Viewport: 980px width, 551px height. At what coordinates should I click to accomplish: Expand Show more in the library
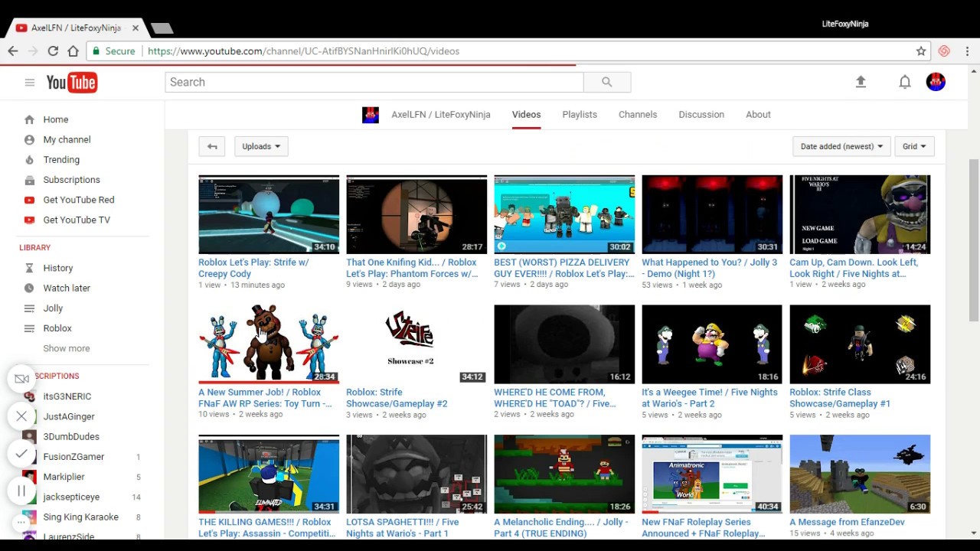tap(67, 348)
